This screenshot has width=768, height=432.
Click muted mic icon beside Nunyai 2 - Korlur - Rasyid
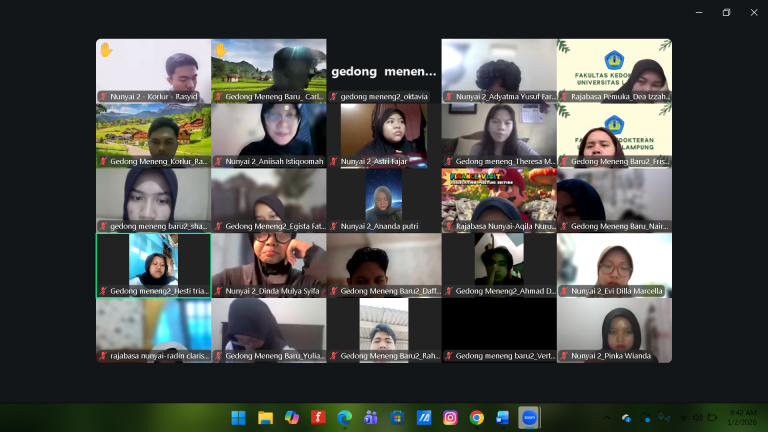(x=103, y=96)
